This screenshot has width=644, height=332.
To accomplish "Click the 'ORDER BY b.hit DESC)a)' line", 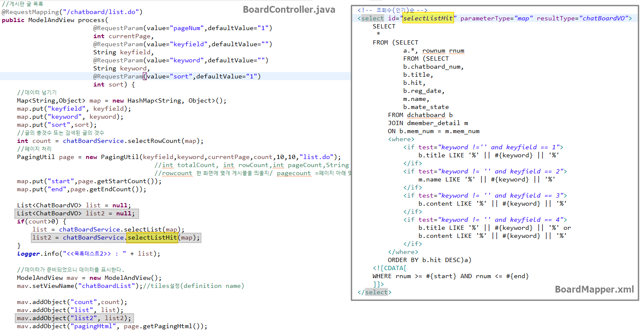I will tap(429, 260).
